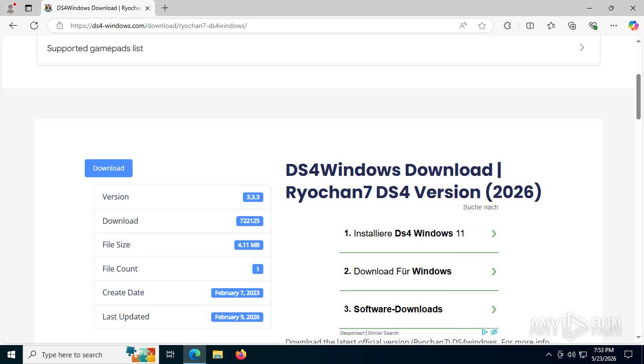Click the 4.11 MB file size badge

(249, 245)
